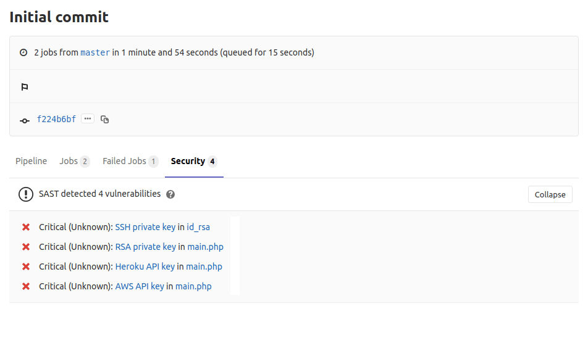Switch to the Pipeline tab
Image resolution: width=588 pixels, height=364 pixels.
tap(31, 161)
